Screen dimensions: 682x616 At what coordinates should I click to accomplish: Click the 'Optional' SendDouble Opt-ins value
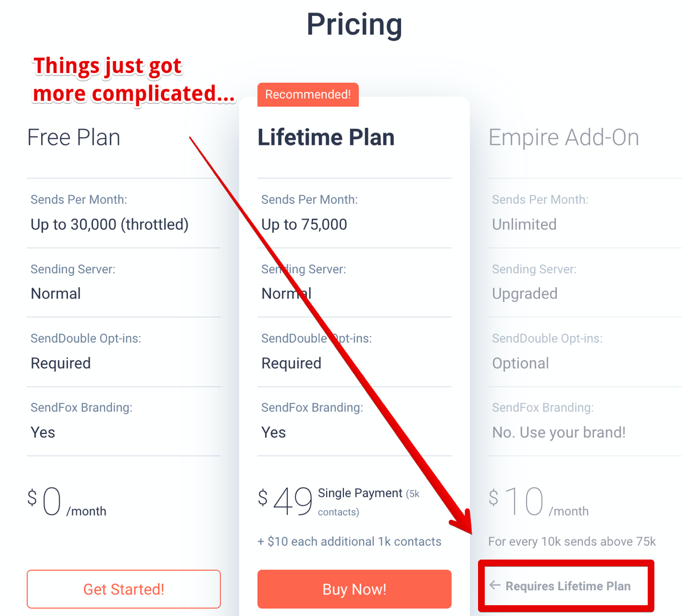[x=520, y=363]
